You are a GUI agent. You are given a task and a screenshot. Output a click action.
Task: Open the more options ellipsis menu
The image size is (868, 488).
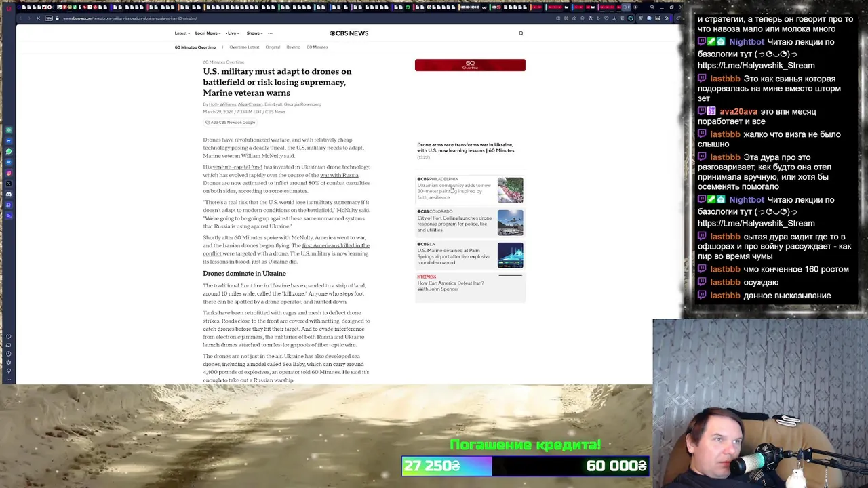click(x=270, y=33)
